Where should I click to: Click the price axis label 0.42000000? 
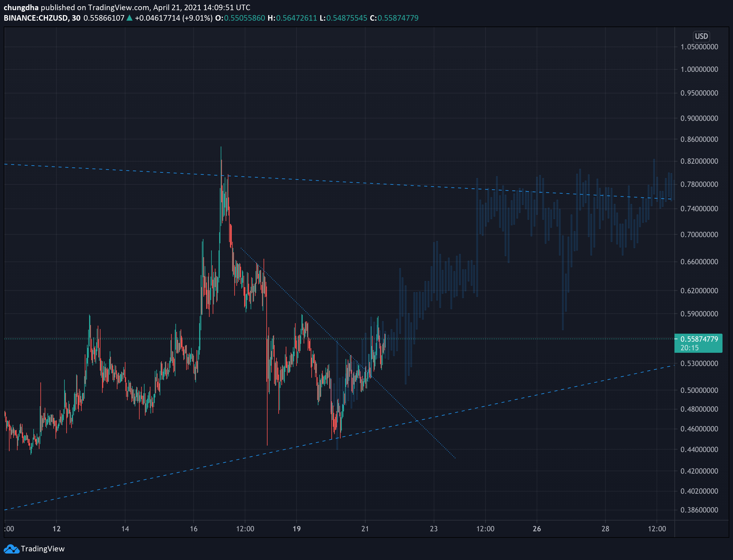tap(699, 471)
